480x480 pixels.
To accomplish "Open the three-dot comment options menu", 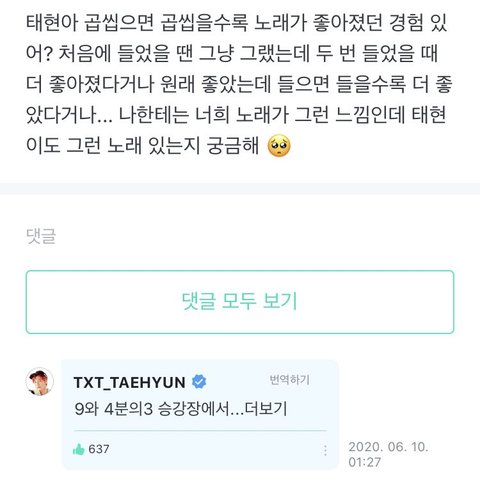I will pos(325,450).
